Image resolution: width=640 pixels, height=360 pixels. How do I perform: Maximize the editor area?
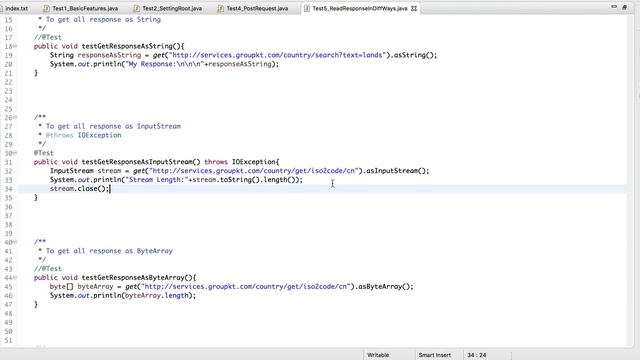pyautogui.click(x=624, y=7)
